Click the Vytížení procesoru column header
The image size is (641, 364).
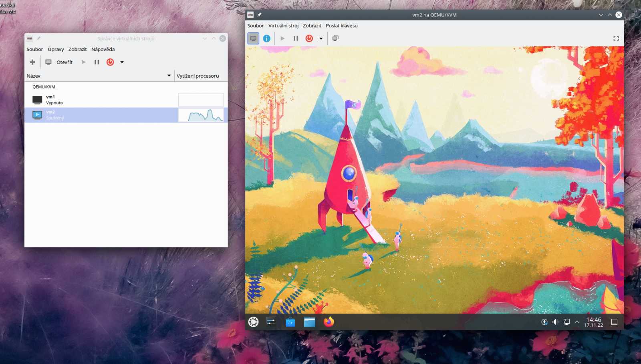point(201,76)
